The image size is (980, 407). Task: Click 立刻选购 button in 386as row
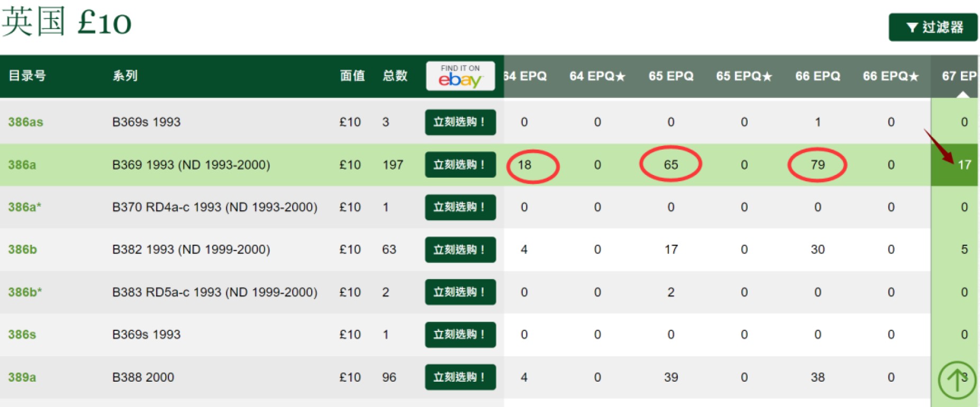(460, 122)
